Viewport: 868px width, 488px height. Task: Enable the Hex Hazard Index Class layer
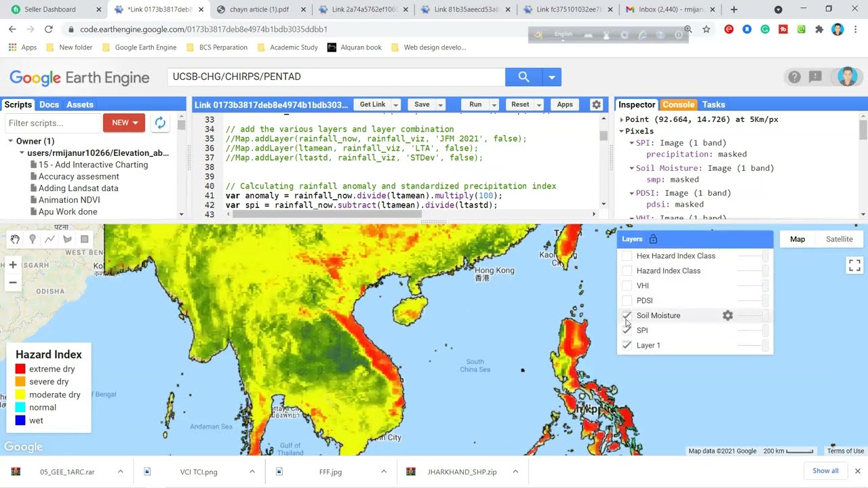(627, 256)
